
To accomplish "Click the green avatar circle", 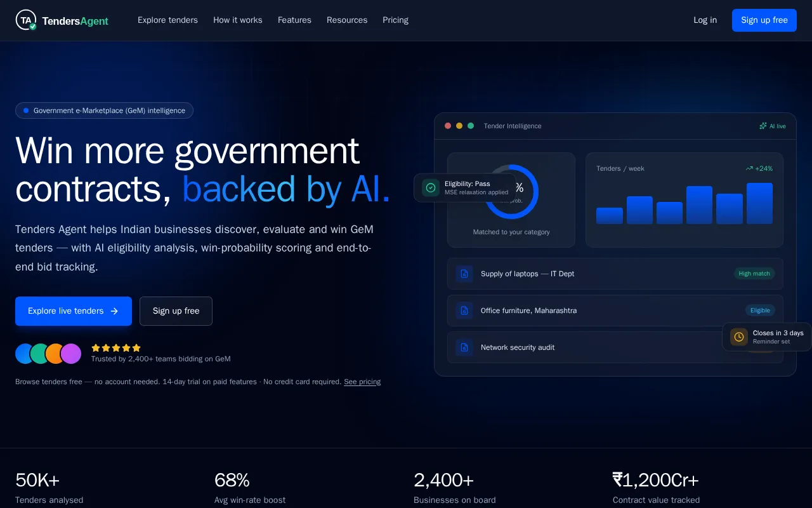I will point(40,354).
